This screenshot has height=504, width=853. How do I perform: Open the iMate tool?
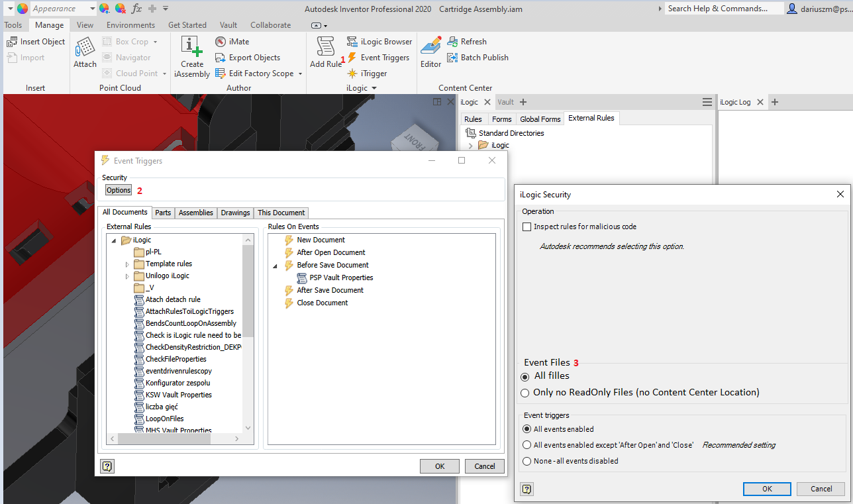(232, 42)
